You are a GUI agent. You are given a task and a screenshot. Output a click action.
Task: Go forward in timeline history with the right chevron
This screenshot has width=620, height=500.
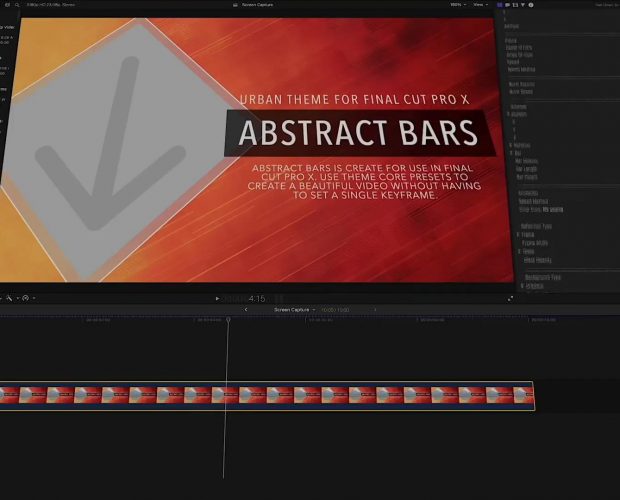click(x=375, y=309)
